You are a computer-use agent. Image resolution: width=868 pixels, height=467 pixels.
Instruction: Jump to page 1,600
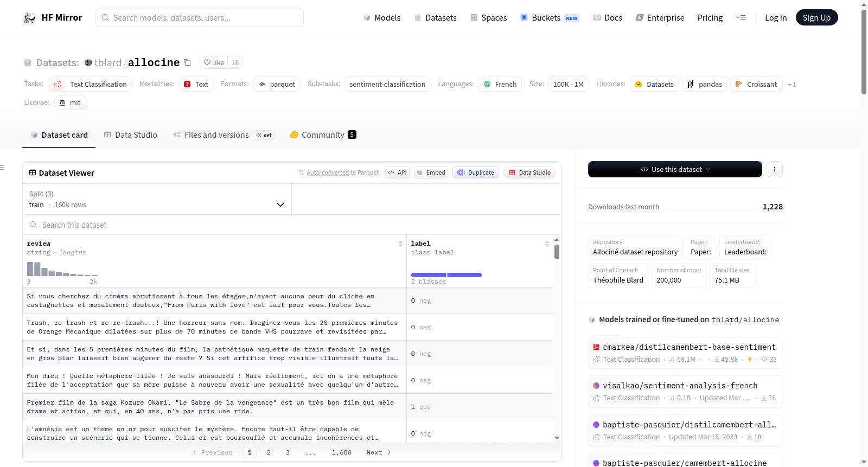(342, 452)
